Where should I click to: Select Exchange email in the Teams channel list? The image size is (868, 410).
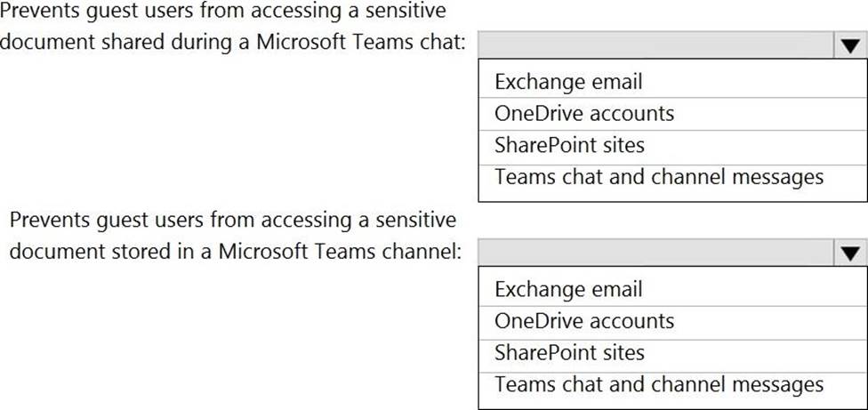tap(568, 290)
